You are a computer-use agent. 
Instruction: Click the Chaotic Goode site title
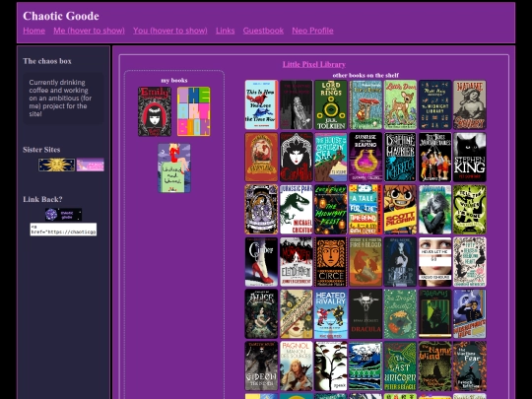[x=61, y=16]
